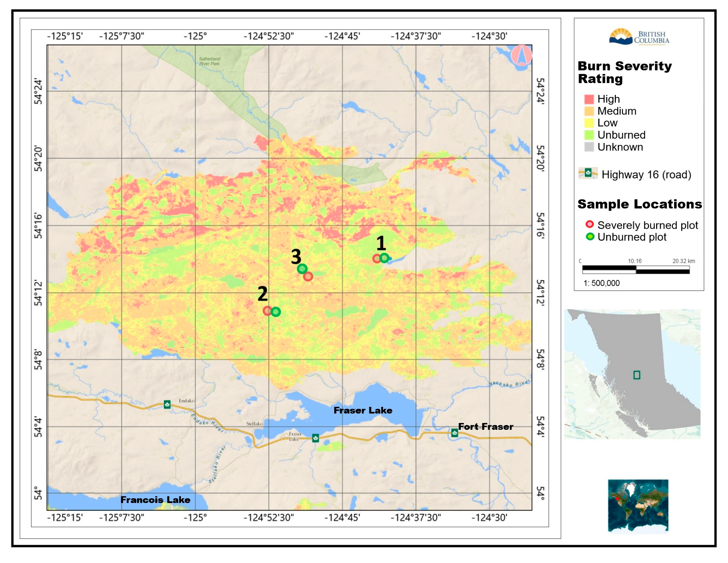This screenshot has width=728, height=563.
Task: Click the British Columbia logo
Action: 639,37
